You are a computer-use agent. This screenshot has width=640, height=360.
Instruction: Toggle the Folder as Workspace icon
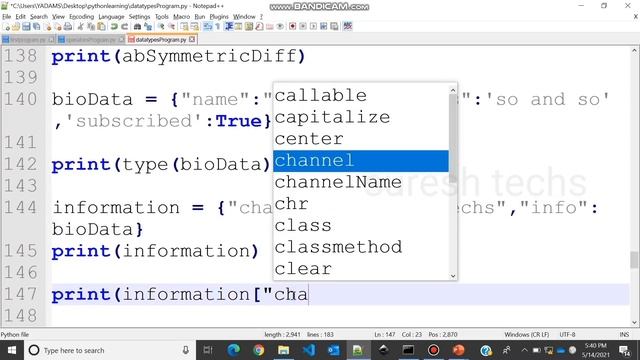pyautogui.click(x=269, y=27)
